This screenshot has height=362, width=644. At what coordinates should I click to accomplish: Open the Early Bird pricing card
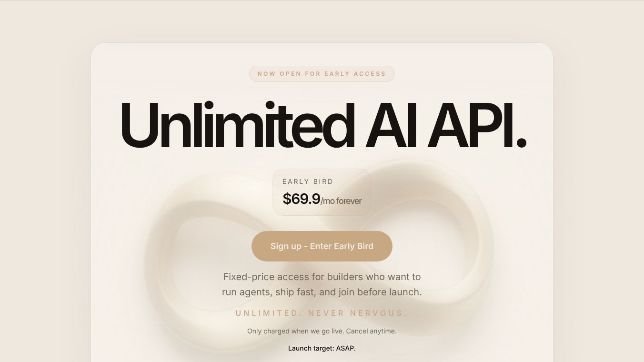tap(322, 191)
